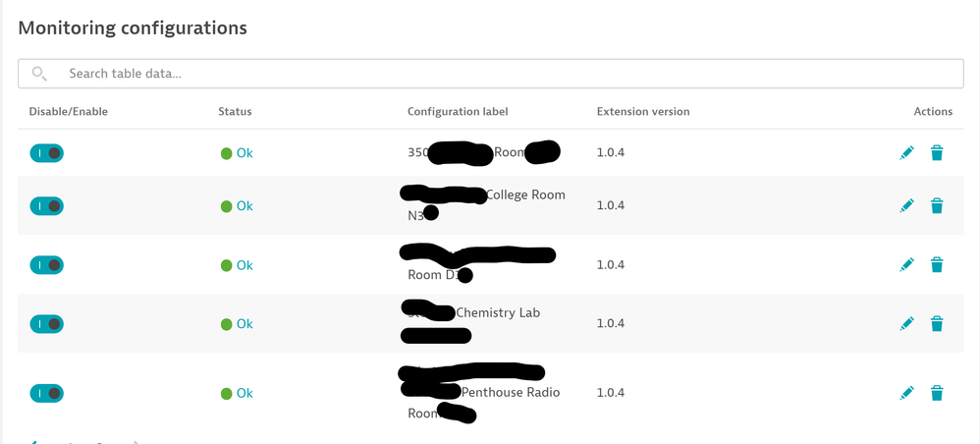
Task: Edit the Chemistry Lab configuration
Action: pos(906,324)
